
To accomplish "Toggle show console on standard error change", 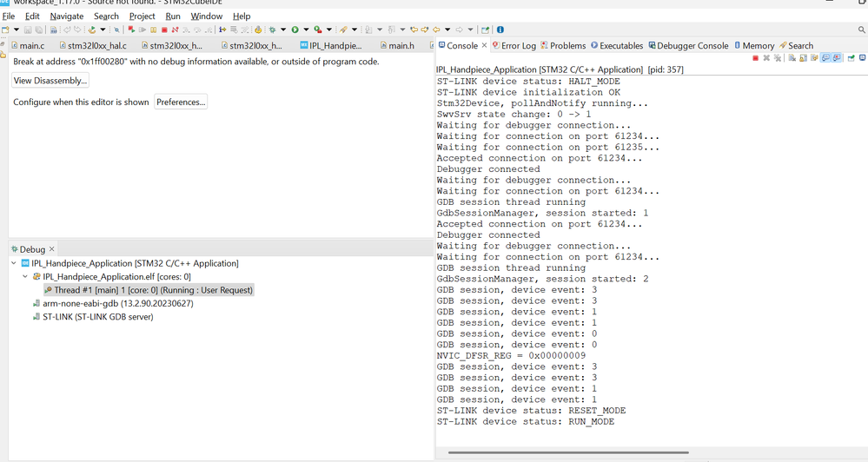I will 837,57.
